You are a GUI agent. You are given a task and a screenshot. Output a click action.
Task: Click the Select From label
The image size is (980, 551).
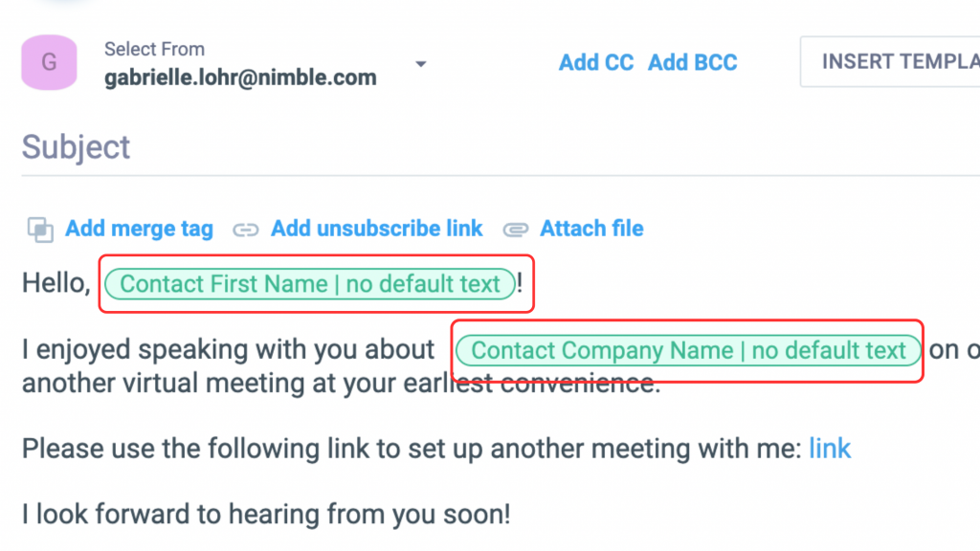pyautogui.click(x=154, y=49)
